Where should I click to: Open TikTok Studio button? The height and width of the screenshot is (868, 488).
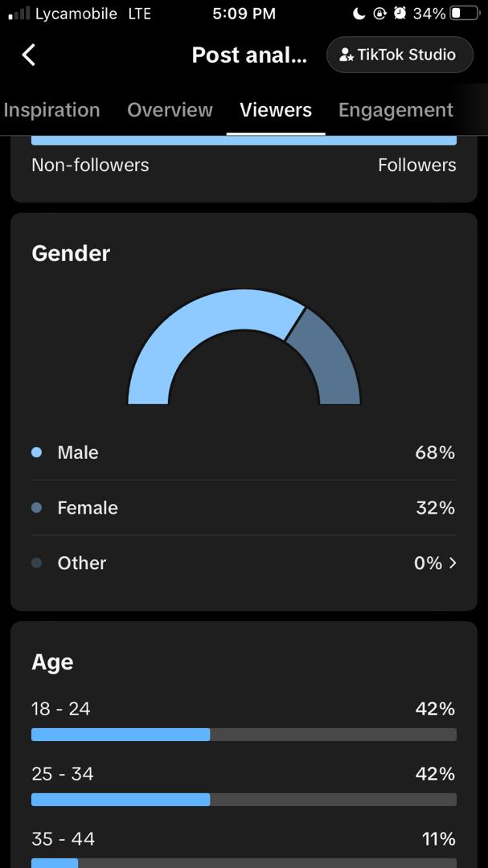point(400,55)
